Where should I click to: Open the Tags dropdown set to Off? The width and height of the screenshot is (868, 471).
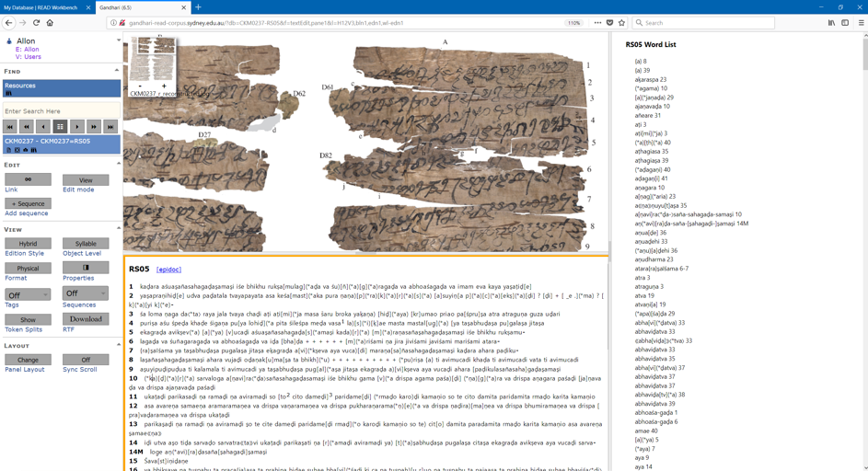tap(28, 294)
